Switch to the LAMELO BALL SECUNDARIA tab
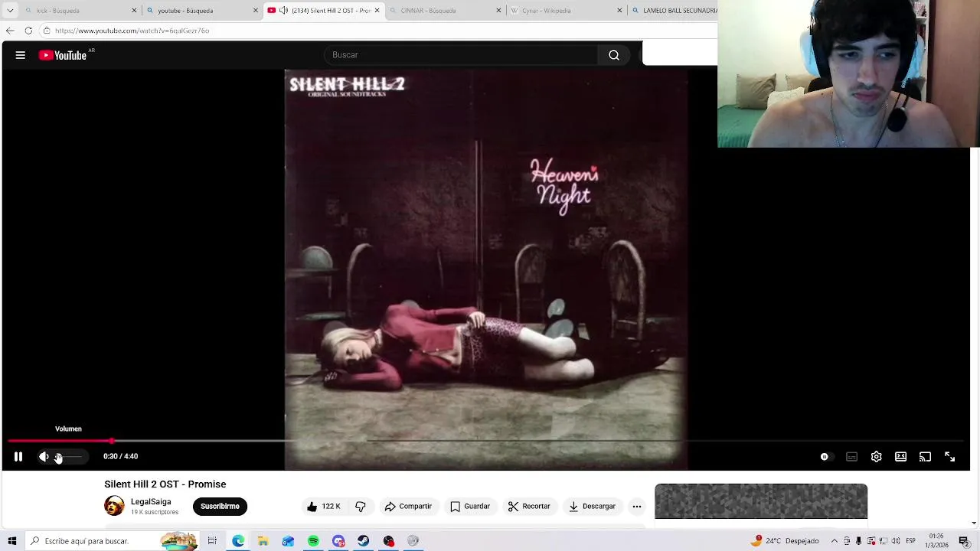This screenshot has height=551, width=980. (674, 11)
